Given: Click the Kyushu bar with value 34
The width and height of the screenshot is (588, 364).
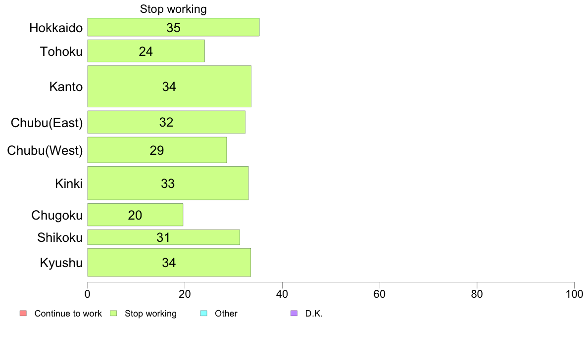Looking at the screenshot, I should click(169, 263).
